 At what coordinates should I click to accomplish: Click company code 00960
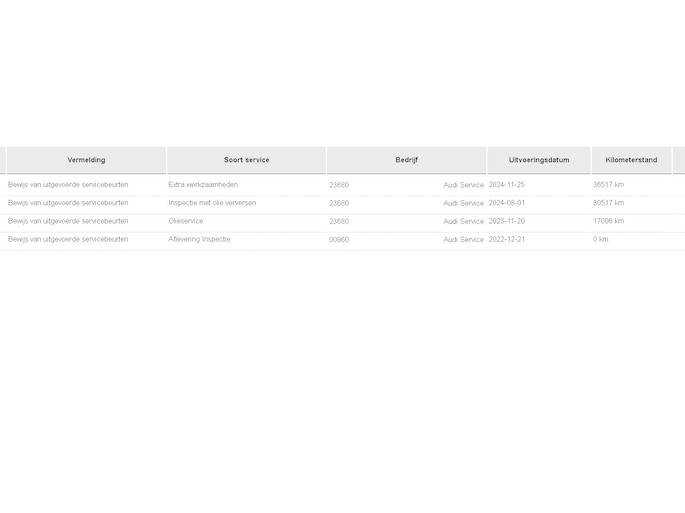(339, 240)
